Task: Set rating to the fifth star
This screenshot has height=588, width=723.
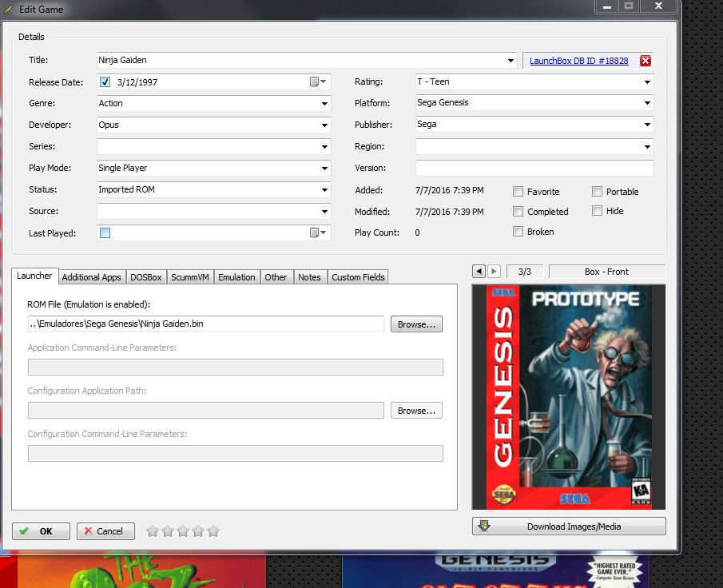Action: pos(213,531)
